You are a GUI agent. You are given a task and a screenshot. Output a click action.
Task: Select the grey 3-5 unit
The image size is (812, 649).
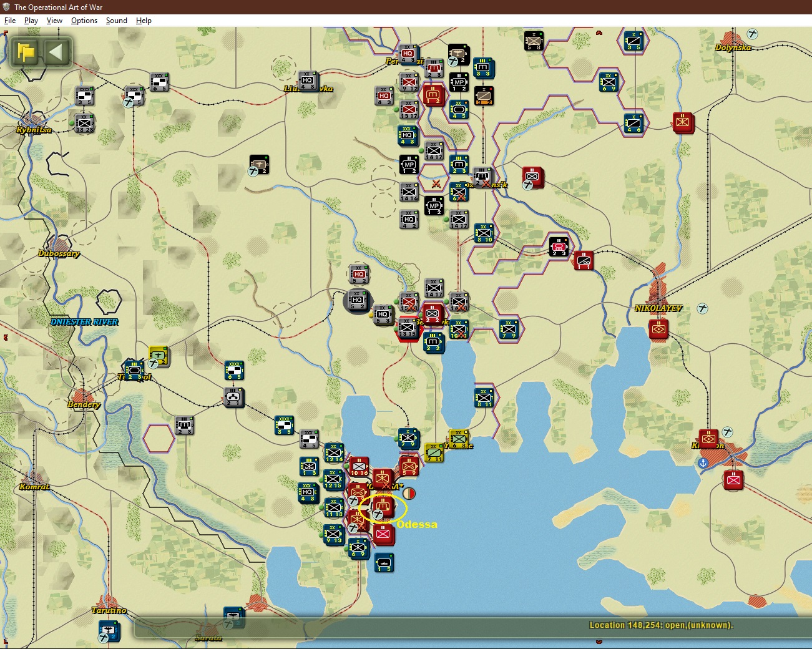click(x=84, y=96)
